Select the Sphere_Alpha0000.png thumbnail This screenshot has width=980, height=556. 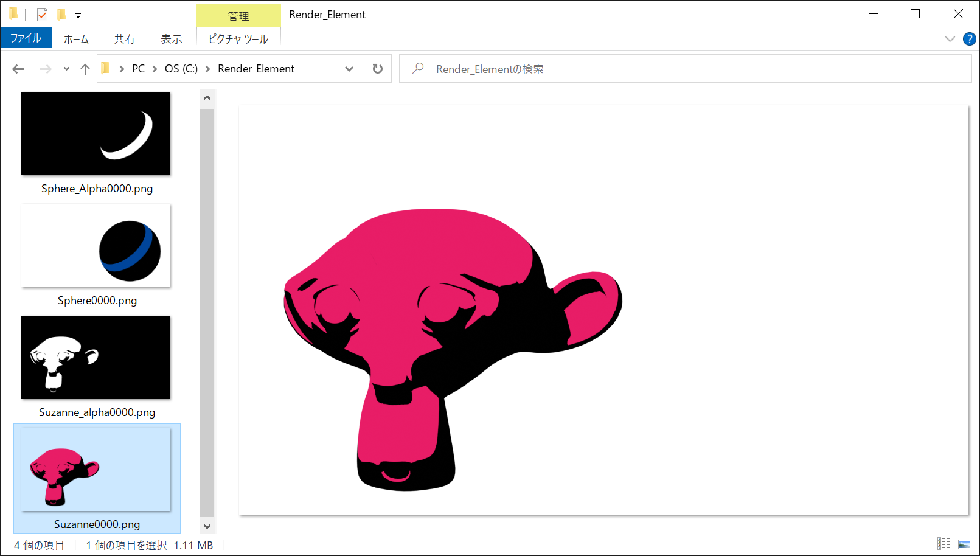(x=96, y=133)
